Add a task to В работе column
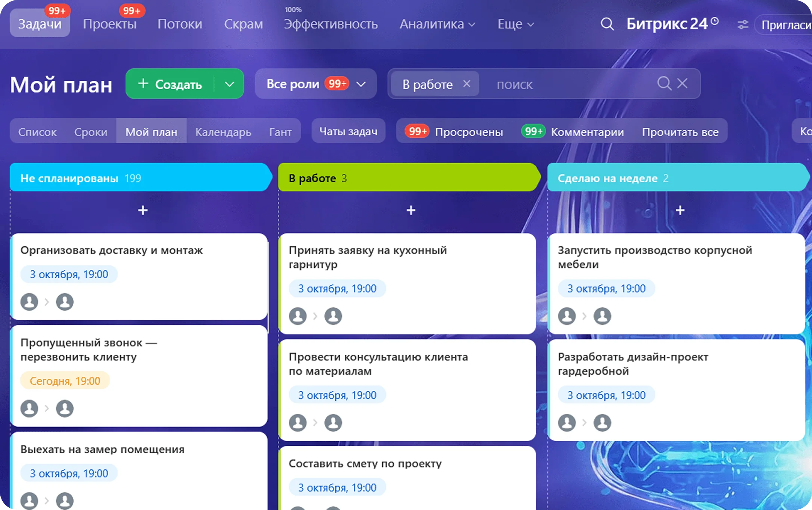 pyautogui.click(x=411, y=210)
